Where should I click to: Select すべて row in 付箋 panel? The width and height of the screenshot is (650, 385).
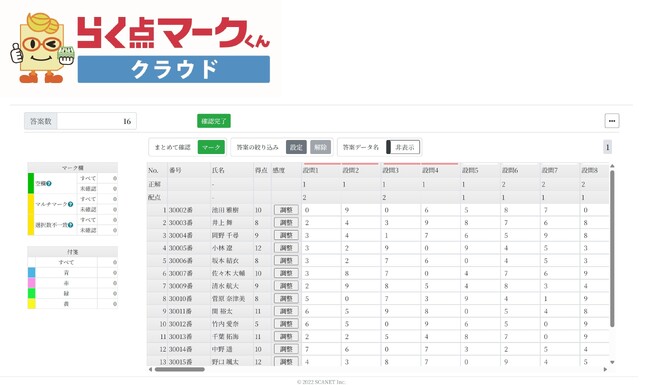73,262
